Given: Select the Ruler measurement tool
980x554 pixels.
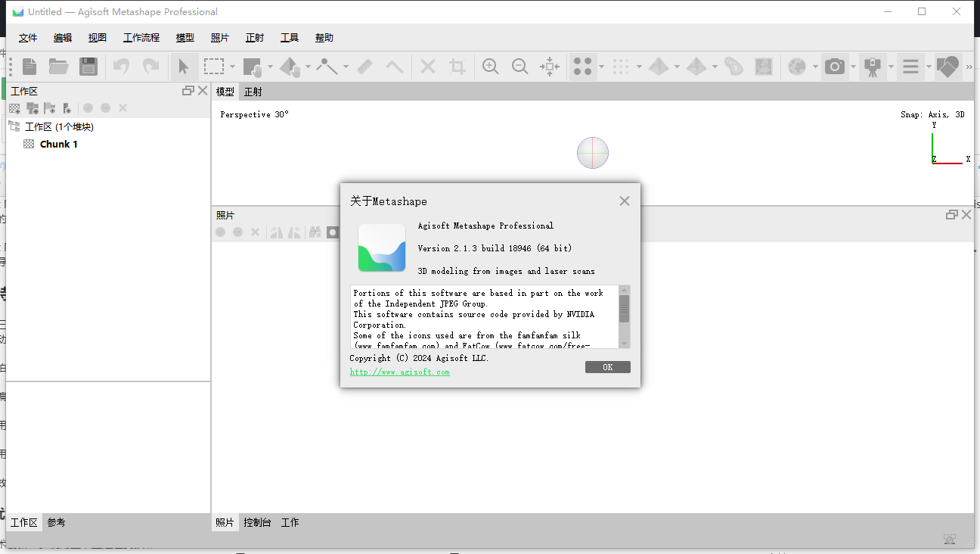Looking at the screenshot, I should (x=365, y=67).
